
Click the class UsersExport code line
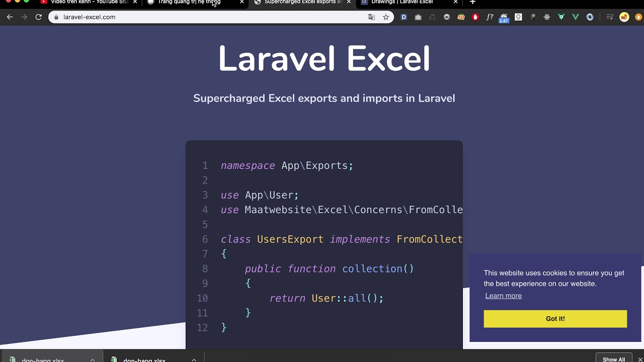342,239
